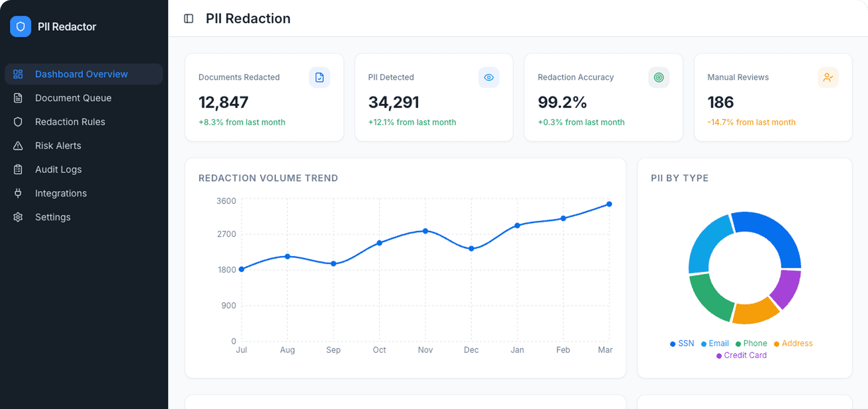Toggle the sidebar panel icon
This screenshot has height=409, width=868.
[189, 19]
